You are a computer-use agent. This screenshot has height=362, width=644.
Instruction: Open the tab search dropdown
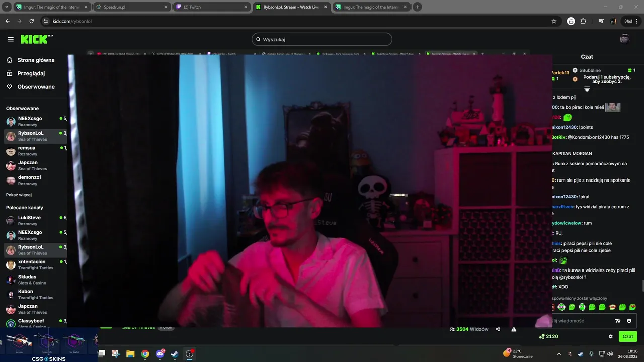pyautogui.click(x=6, y=7)
